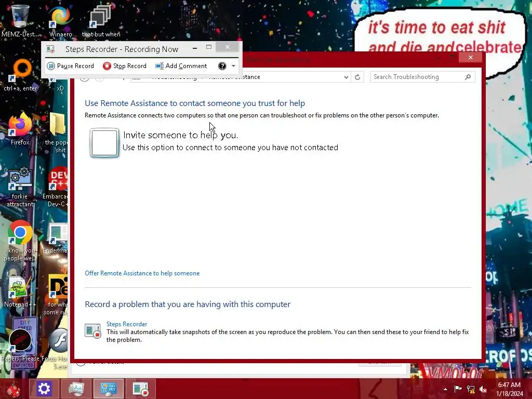Open the 'ctrl+a, enter' desktop icon
Screen dimensions: 532x399
[20, 75]
